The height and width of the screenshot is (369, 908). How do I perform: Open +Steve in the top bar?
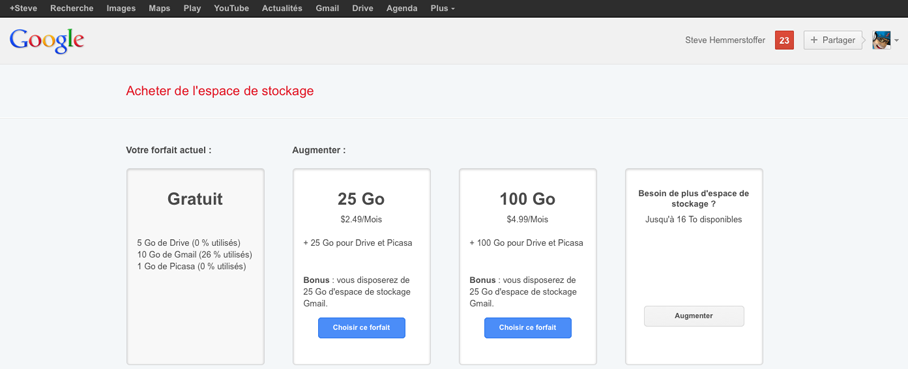pos(23,9)
